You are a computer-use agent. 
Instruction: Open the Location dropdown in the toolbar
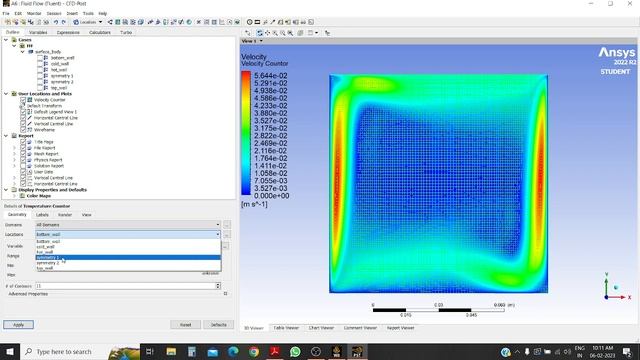tap(88, 22)
